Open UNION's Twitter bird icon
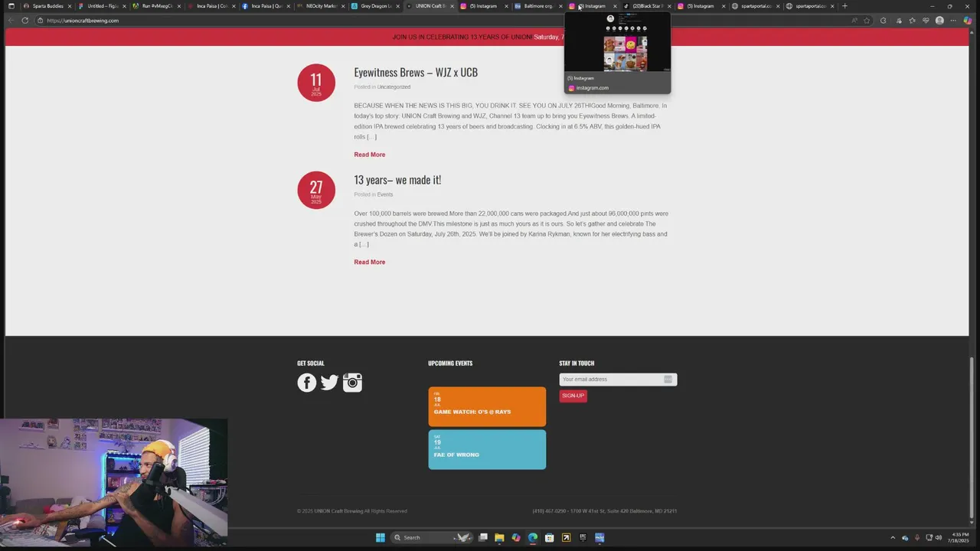 (329, 383)
